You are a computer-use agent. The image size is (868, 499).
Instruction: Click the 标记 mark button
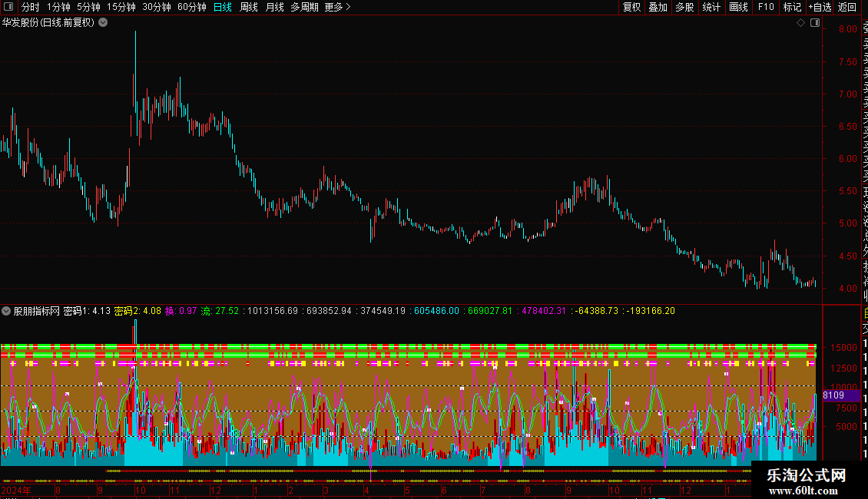click(x=792, y=7)
